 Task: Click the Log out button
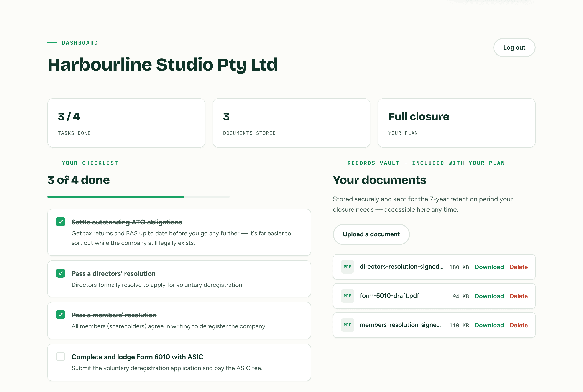[x=514, y=48]
